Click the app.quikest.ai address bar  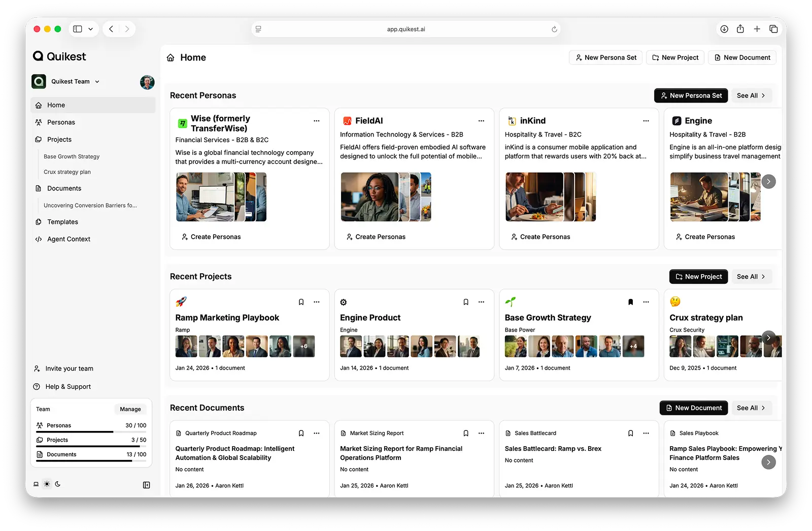tap(406, 29)
